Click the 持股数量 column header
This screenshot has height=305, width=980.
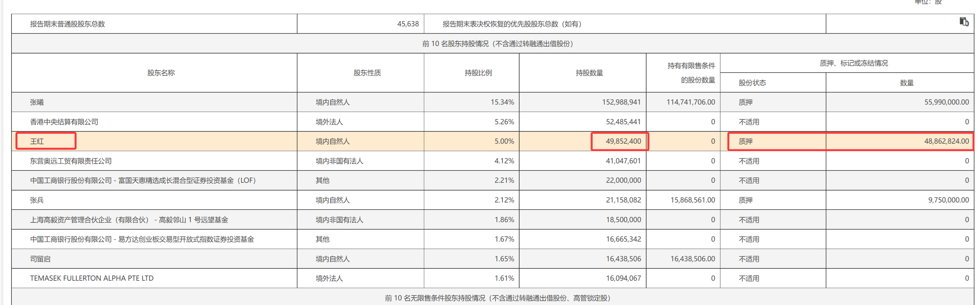[x=589, y=73]
